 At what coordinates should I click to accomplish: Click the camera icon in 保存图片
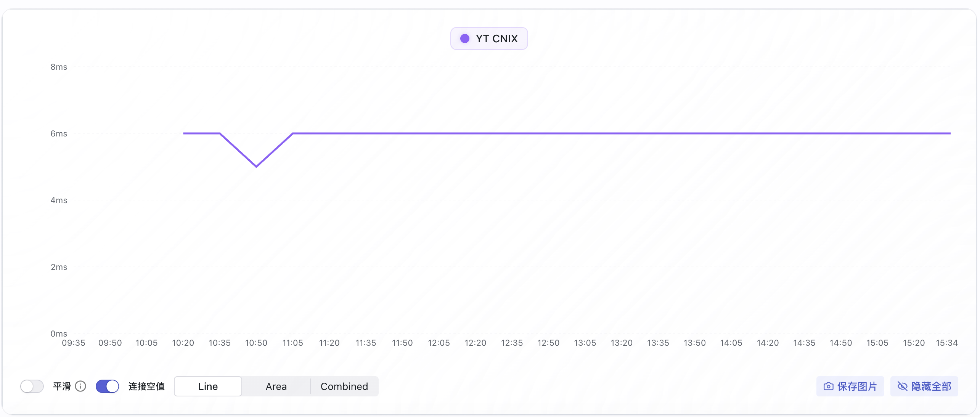(x=828, y=386)
